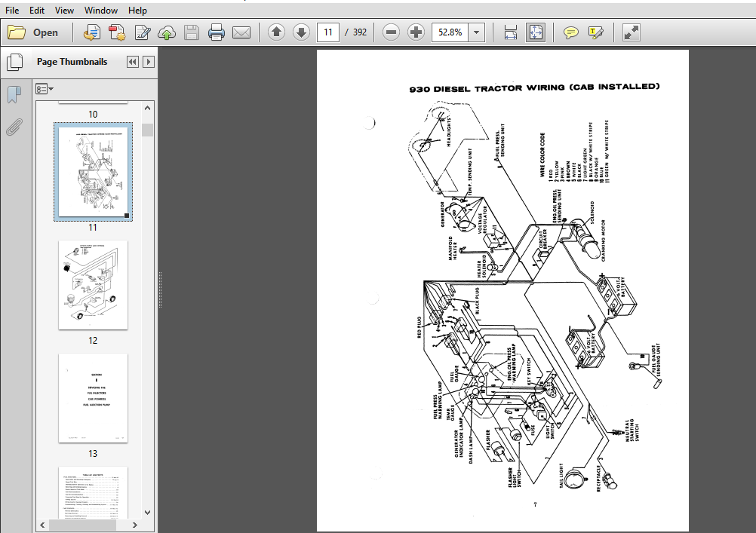Click the upload-to-cloud icon
The width and height of the screenshot is (756, 533).
167,32
